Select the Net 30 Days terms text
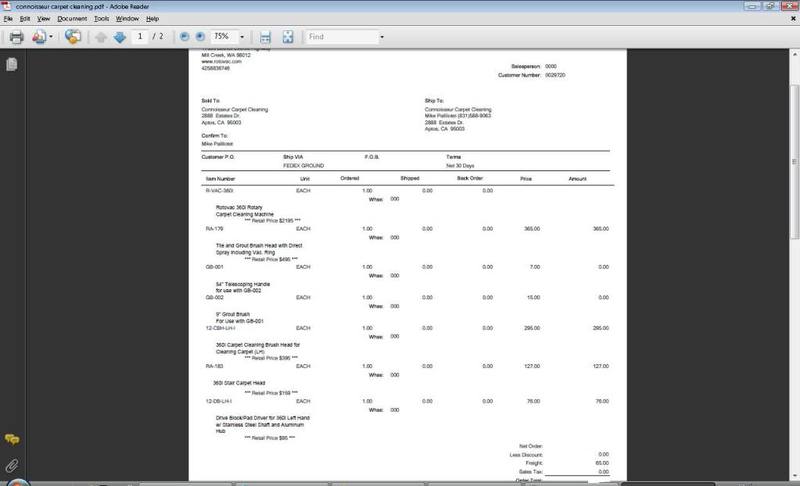The width and height of the screenshot is (800, 486). 460,166
